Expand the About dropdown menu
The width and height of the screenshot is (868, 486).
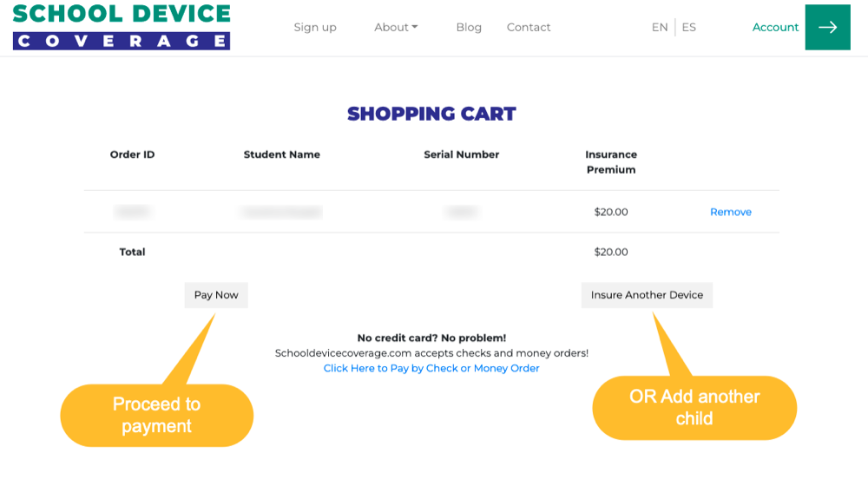pos(396,27)
